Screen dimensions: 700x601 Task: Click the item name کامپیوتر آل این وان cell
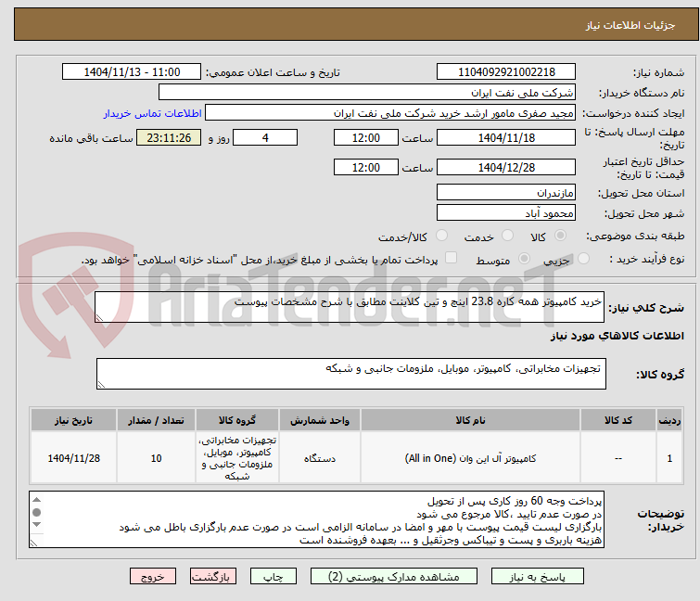470,458
